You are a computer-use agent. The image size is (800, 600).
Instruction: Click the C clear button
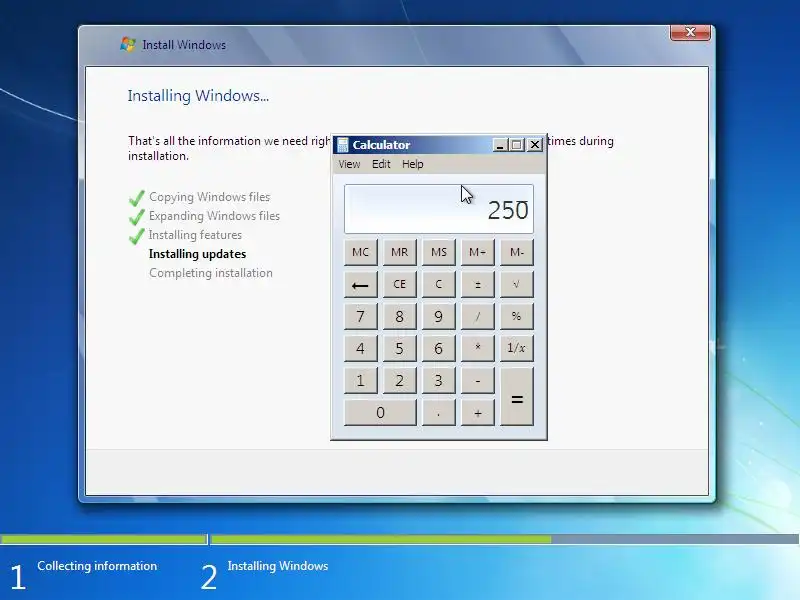click(x=439, y=285)
